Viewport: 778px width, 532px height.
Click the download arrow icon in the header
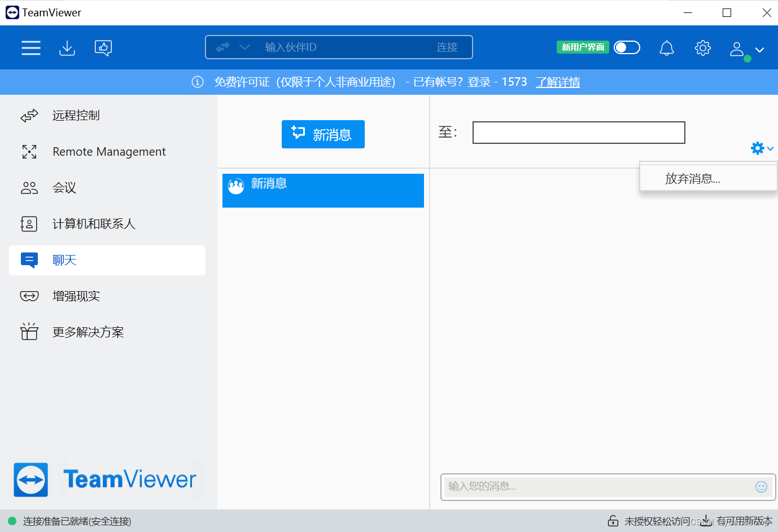click(67, 48)
